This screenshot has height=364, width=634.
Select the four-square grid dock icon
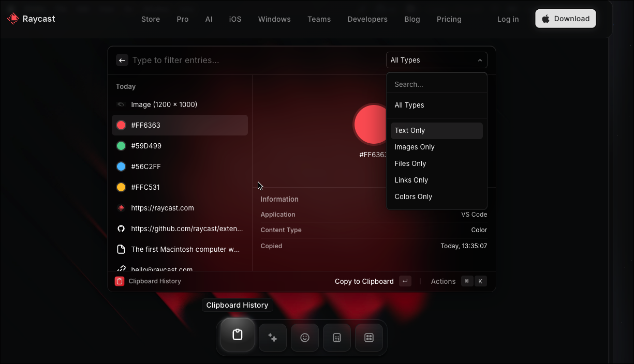click(x=369, y=338)
